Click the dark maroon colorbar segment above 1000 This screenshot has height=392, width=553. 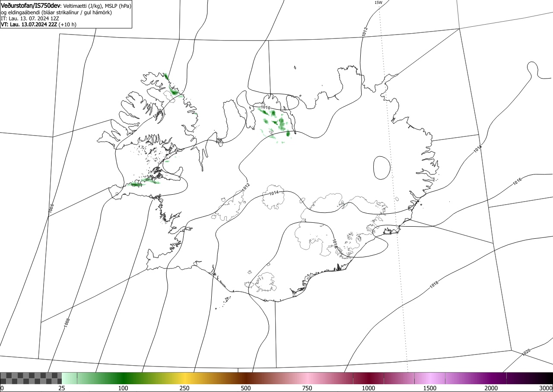pos(369,379)
